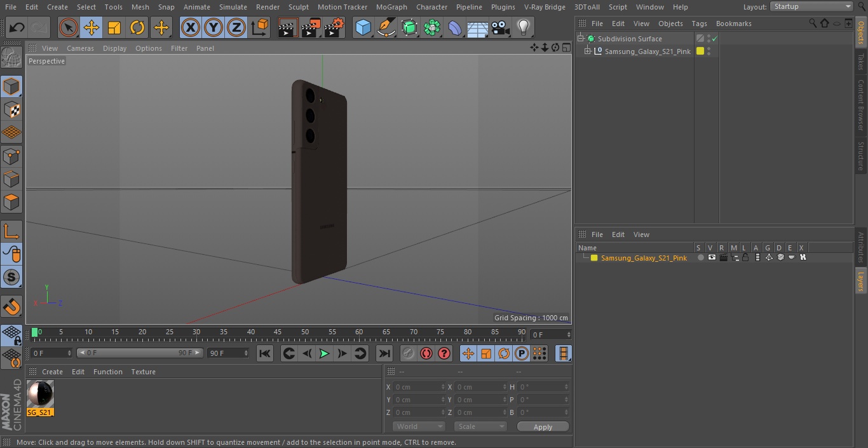This screenshot has height=448, width=868.
Task: Toggle layer render clapperboard flag
Action: pyautogui.click(x=723, y=257)
